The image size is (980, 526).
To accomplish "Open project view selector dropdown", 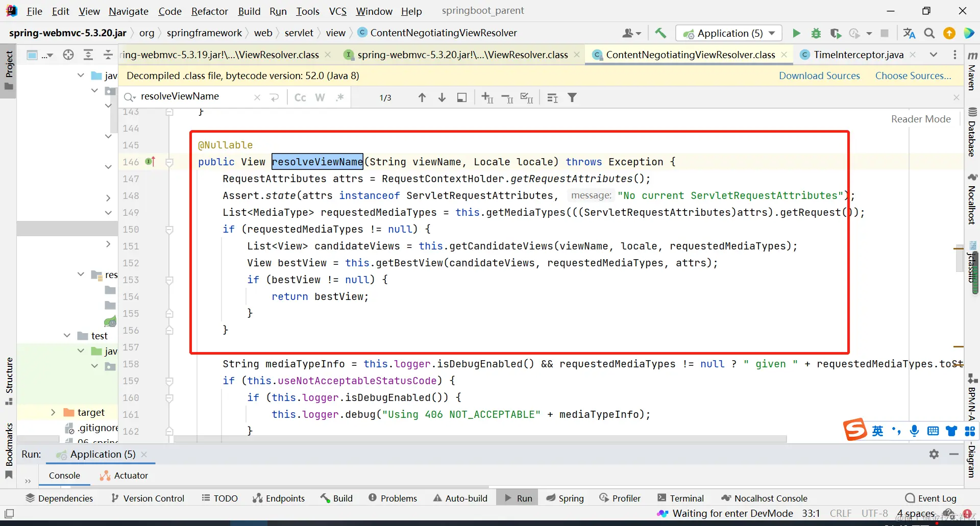I will tap(39, 55).
